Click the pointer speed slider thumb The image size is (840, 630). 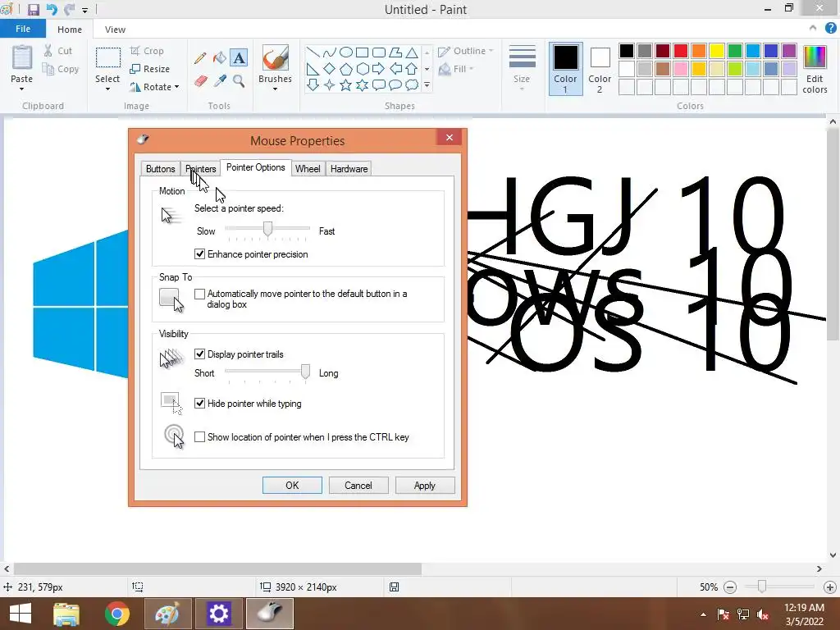point(267,229)
